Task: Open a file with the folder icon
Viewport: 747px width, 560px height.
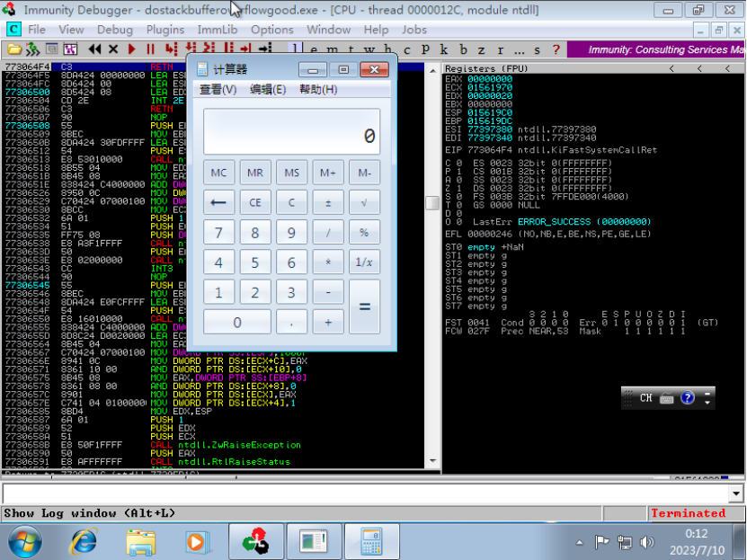Action: tap(14, 49)
